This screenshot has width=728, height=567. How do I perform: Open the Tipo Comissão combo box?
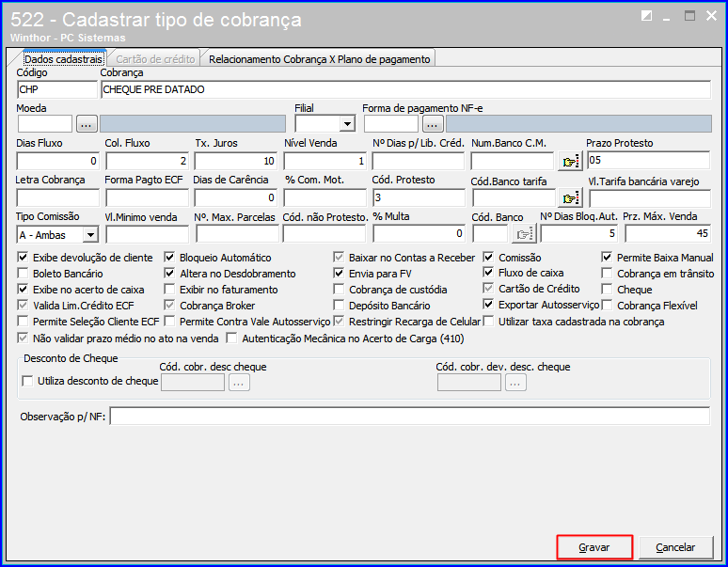click(90, 235)
